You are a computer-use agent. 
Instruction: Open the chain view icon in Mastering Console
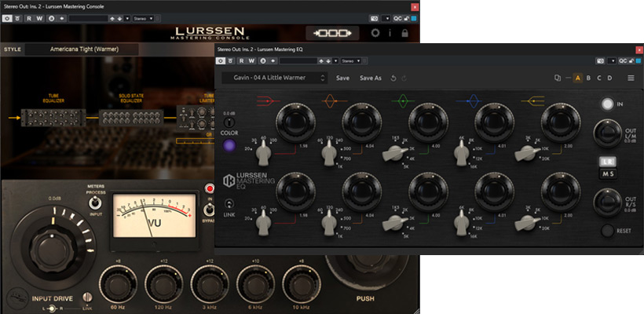click(x=332, y=33)
